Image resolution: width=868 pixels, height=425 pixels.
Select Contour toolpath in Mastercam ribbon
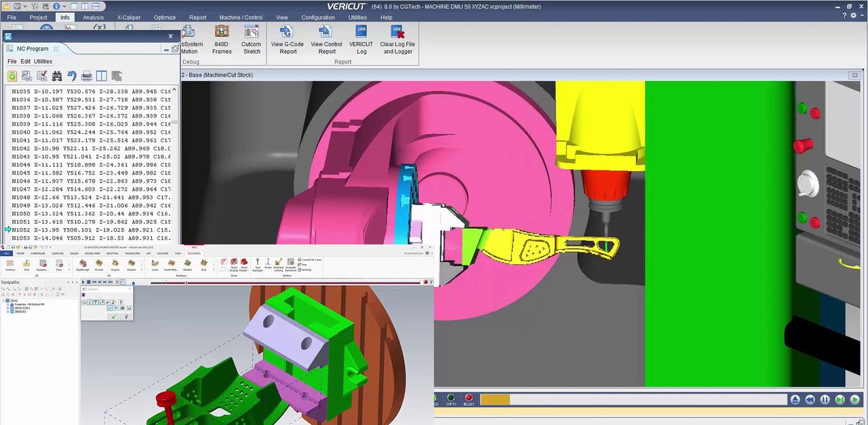pos(10,265)
